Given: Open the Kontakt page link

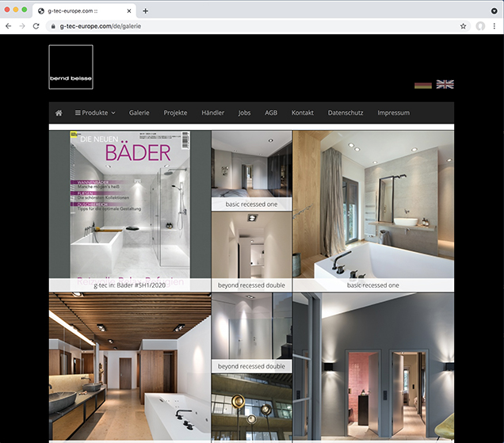Looking at the screenshot, I should (303, 113).
